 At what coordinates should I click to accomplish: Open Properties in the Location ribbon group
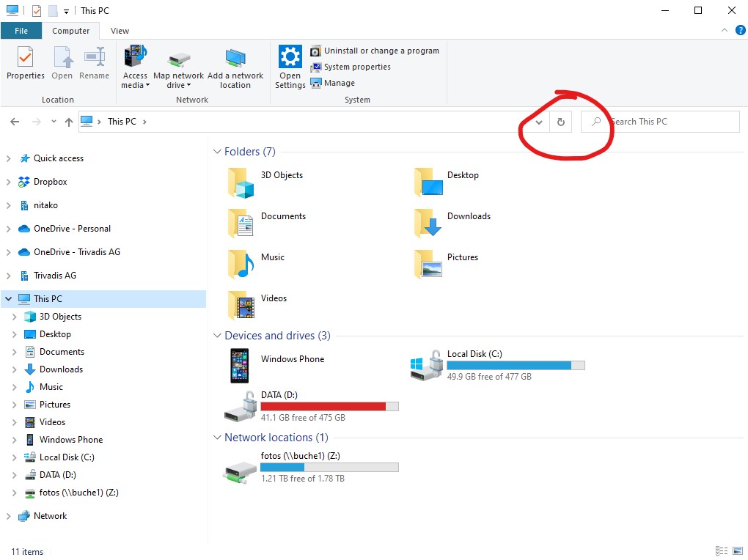[x=25, y=63]
